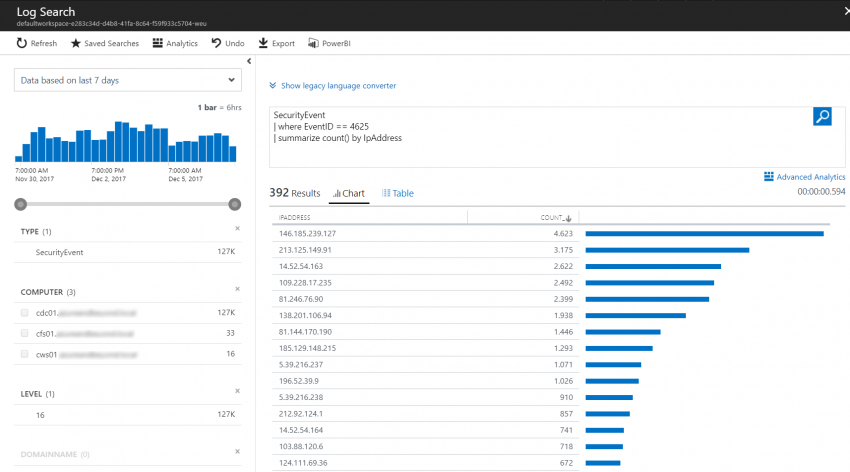Remove the DOMAINNAME filter with its x
The height and width of the screenshot is (472, 850).
click(237, 452)
